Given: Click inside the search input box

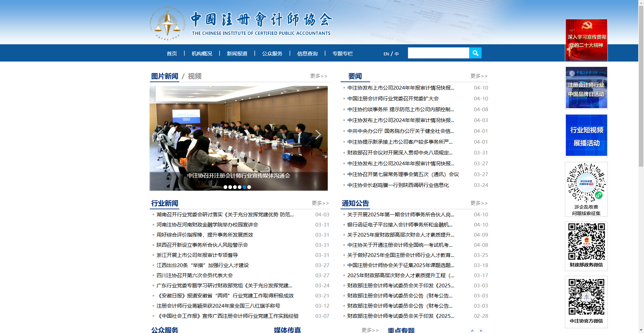Looking at the screenshot, I should point(438,53).
